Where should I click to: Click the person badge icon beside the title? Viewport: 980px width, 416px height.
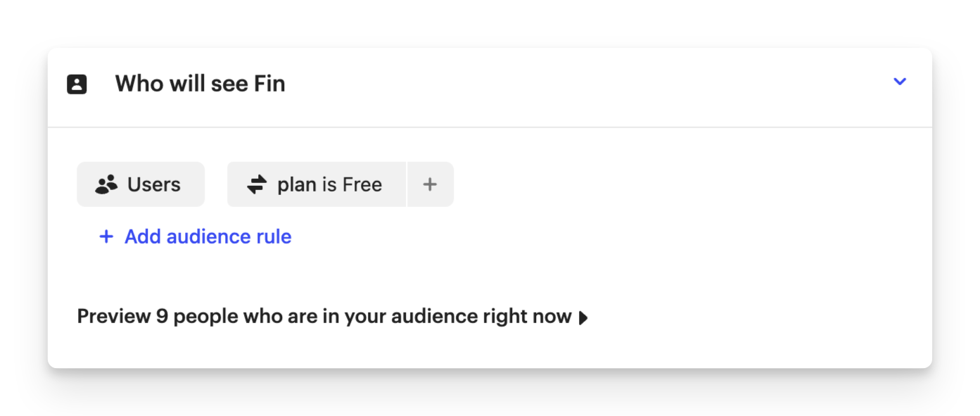77,84
